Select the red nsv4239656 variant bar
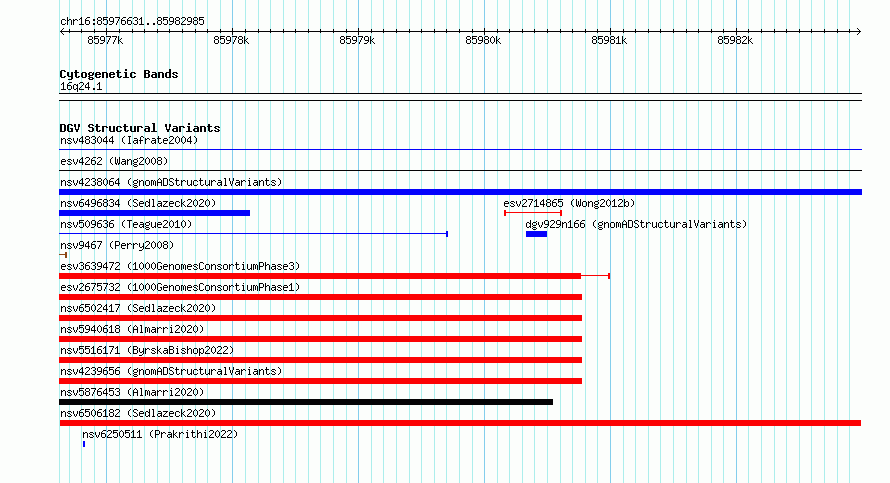Viewport: 890px width, 483px height. coord(321,381)
